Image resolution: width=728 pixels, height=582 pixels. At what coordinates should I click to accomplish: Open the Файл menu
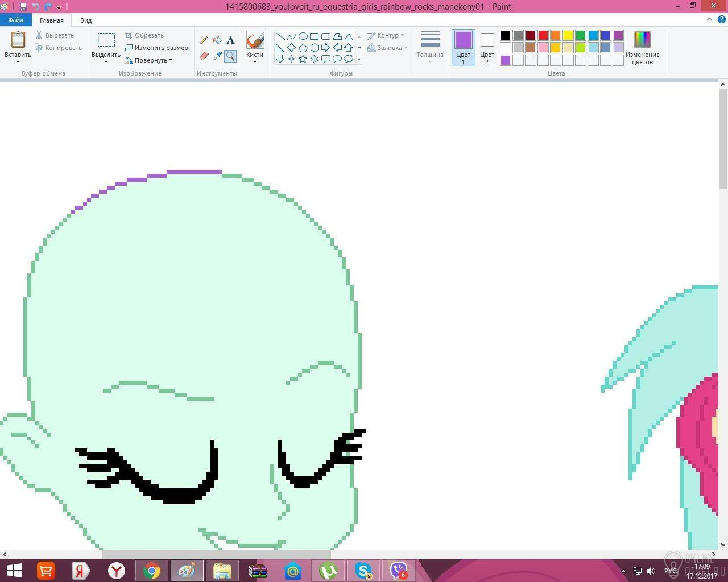pos(16,20)
